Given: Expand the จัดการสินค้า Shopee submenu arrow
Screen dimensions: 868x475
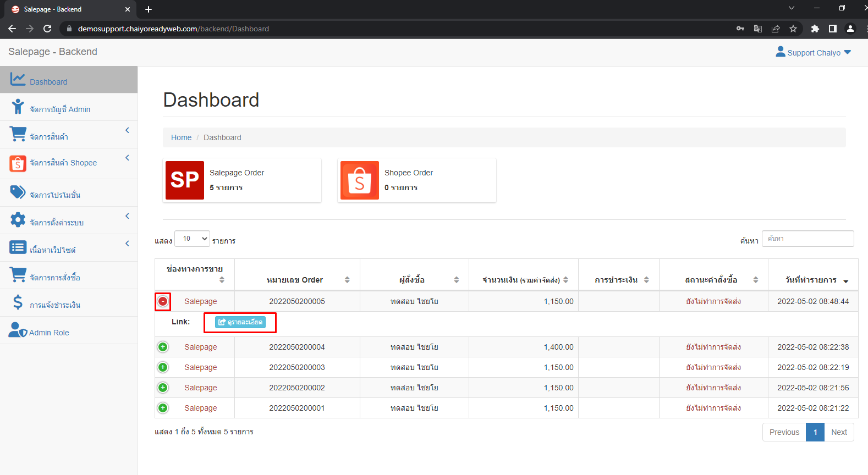Looking at the screenshot, I should coord(127,158).
